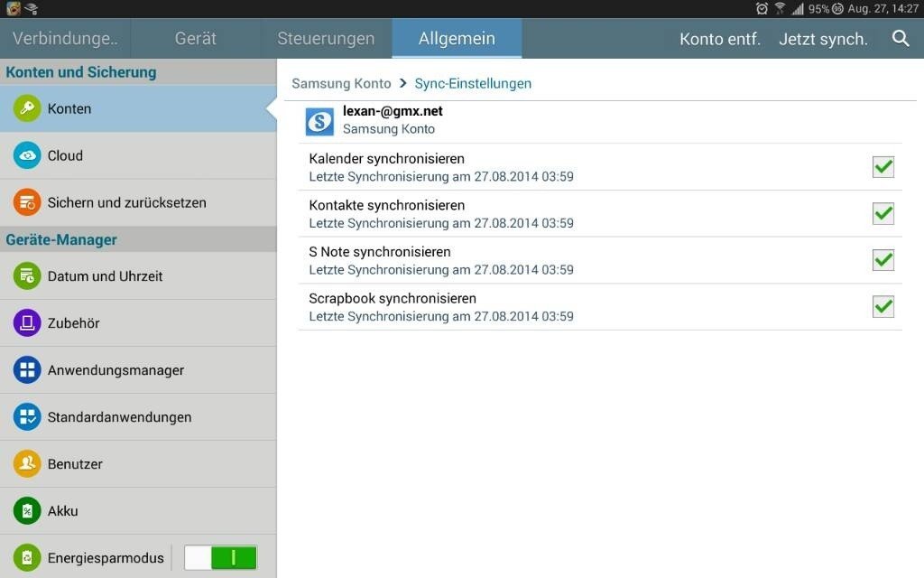
Task: Tap Kalender synchronisieren row text
Action: [x=386, y=159]
